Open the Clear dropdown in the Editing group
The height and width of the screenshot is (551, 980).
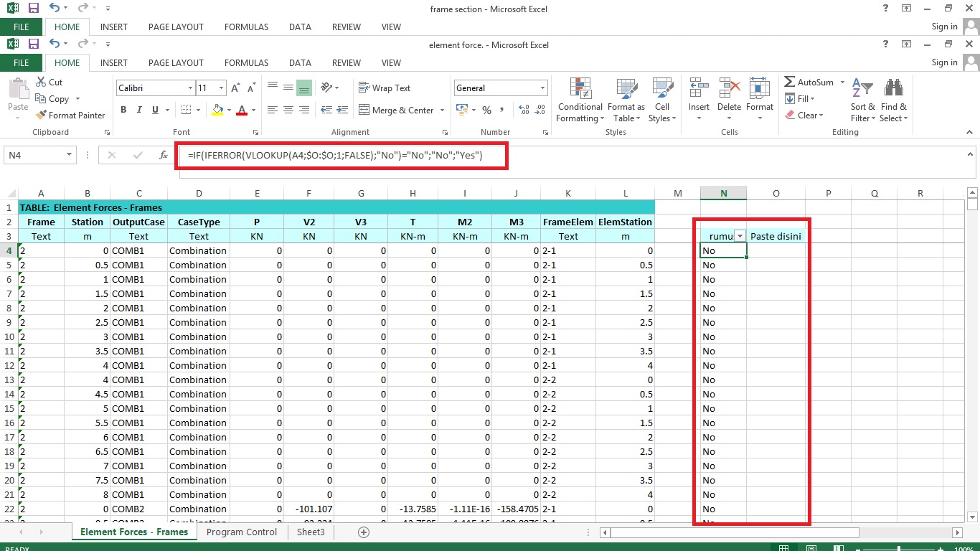point(804,116)
